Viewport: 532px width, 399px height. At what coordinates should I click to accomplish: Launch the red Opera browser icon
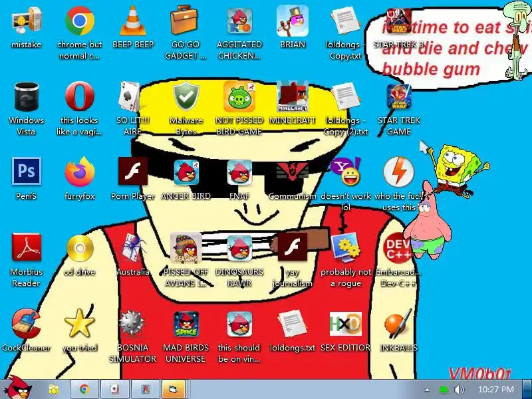79,96
